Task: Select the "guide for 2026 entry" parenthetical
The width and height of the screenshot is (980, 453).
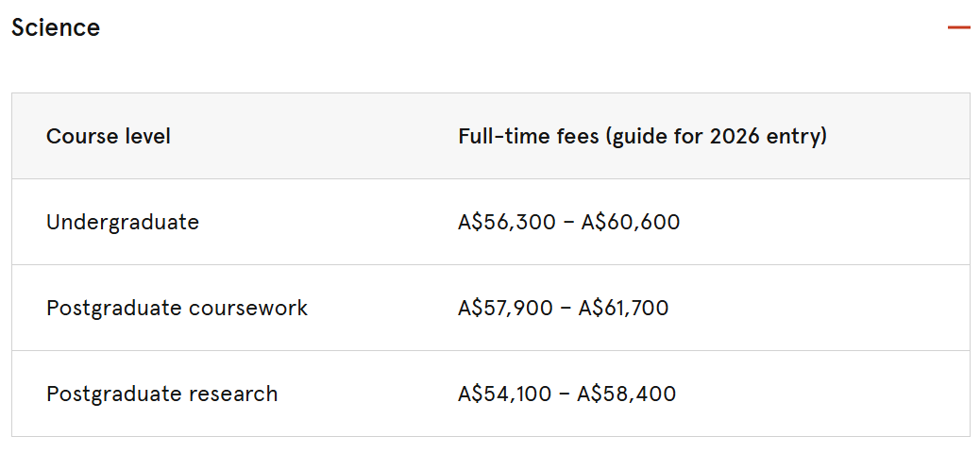Action: click(x=717, y=136)
